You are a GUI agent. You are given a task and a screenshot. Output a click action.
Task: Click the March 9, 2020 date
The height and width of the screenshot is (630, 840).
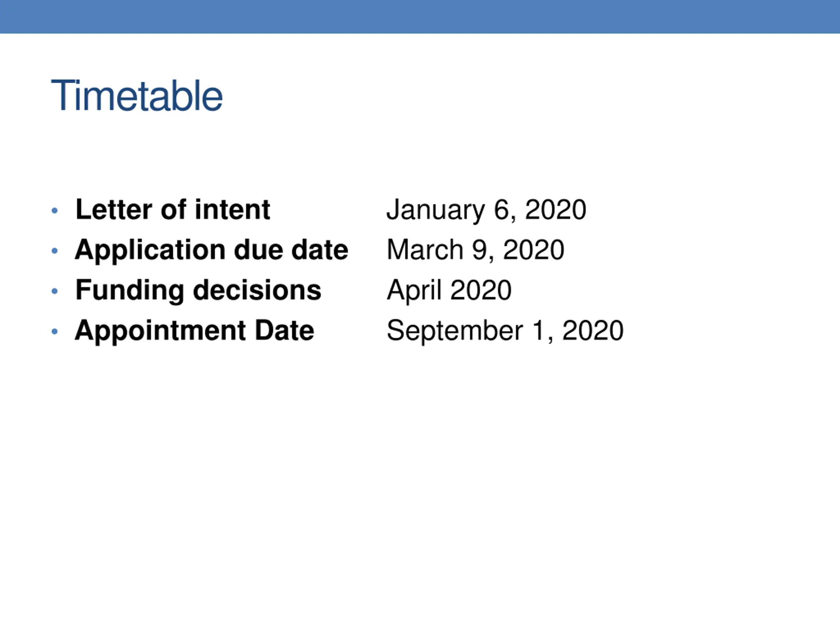(475, 250)
